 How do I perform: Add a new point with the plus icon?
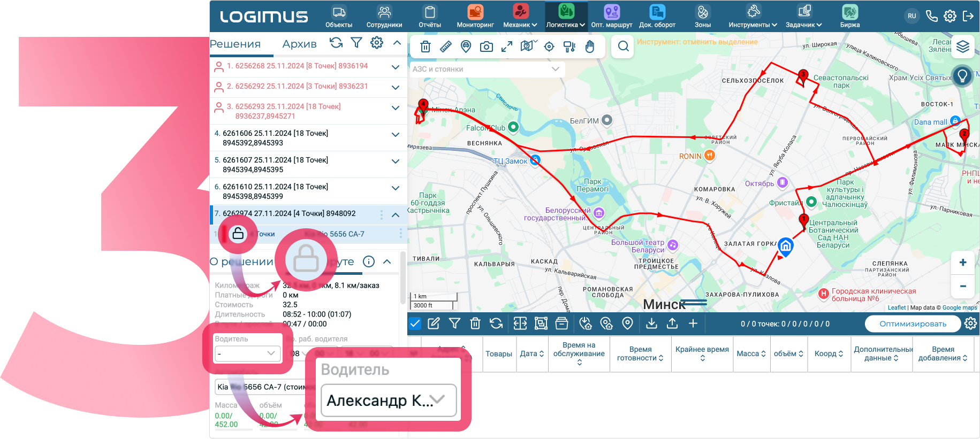(693, 324)
